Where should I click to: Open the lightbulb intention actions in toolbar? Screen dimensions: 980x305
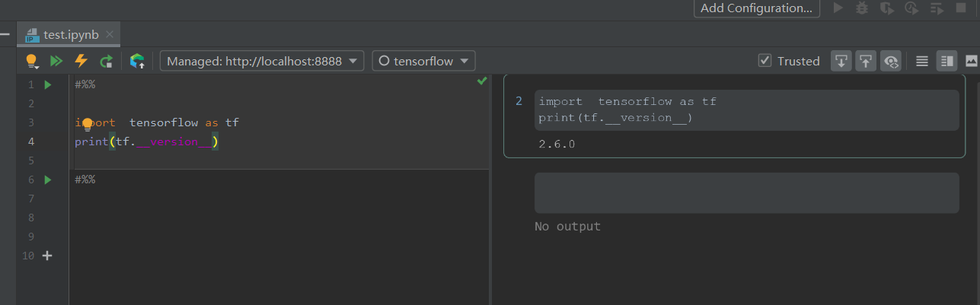[x=31, y=61]
